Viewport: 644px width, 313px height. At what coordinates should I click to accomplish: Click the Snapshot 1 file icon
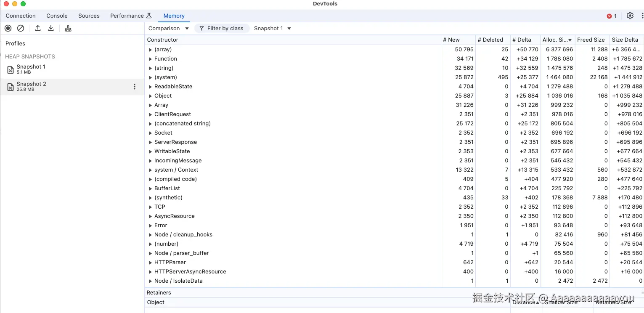pos(11,69)
